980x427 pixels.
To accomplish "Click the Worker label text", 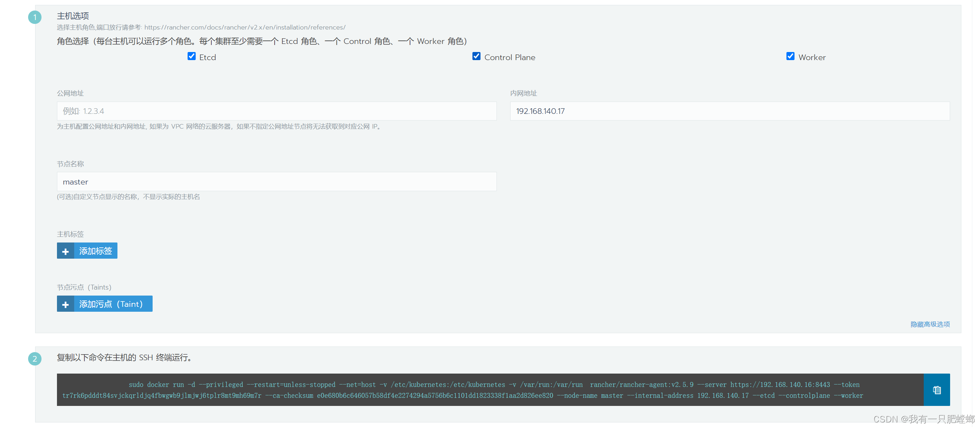I will pos(812,57).
